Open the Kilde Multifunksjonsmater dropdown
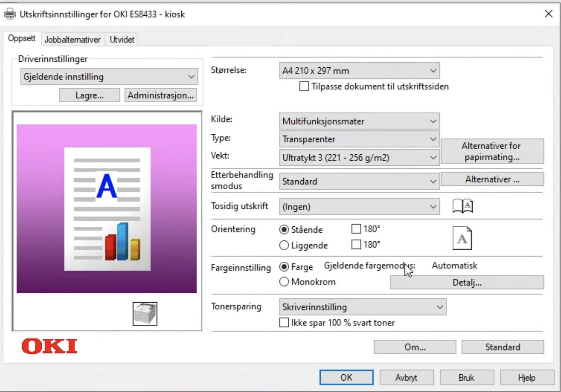 coord(359,121)
